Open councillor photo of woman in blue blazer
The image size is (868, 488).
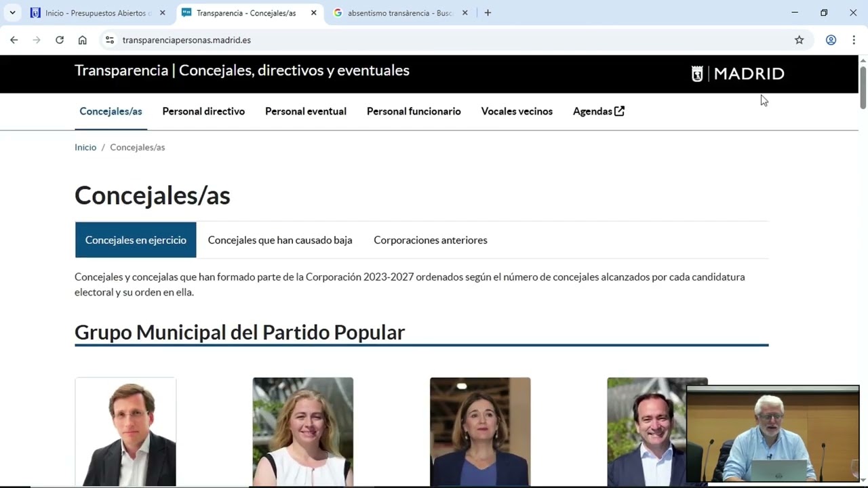pos(480,432)
